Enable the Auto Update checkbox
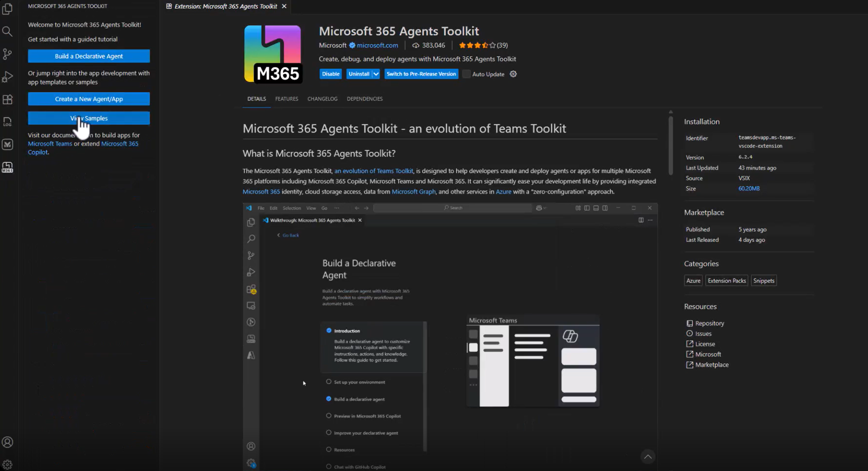This screenshot has width=868, height=471. coord(466,74)
